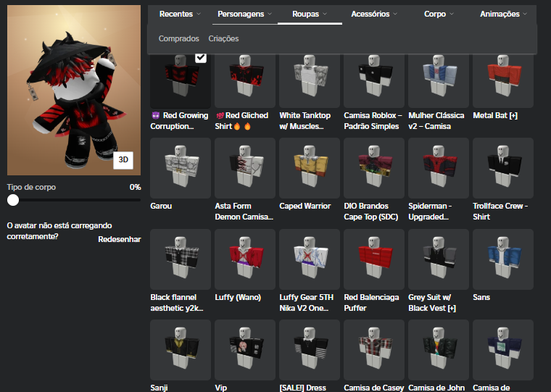Uncheck the equipped Red Growing Corruption checkmark
Image resolution: width=551 pixels, height=392 pixels.
coord(201,58)
